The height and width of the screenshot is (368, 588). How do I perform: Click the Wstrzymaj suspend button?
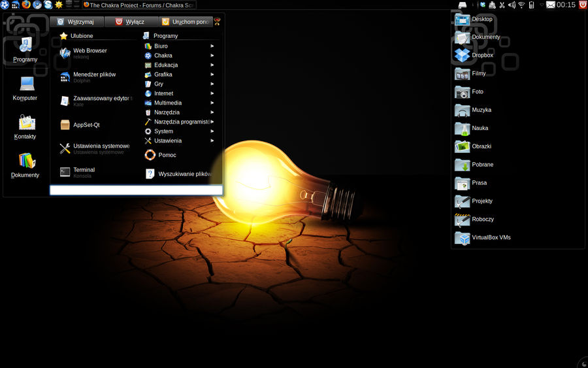pyautogui.click(x=76, y=22)
